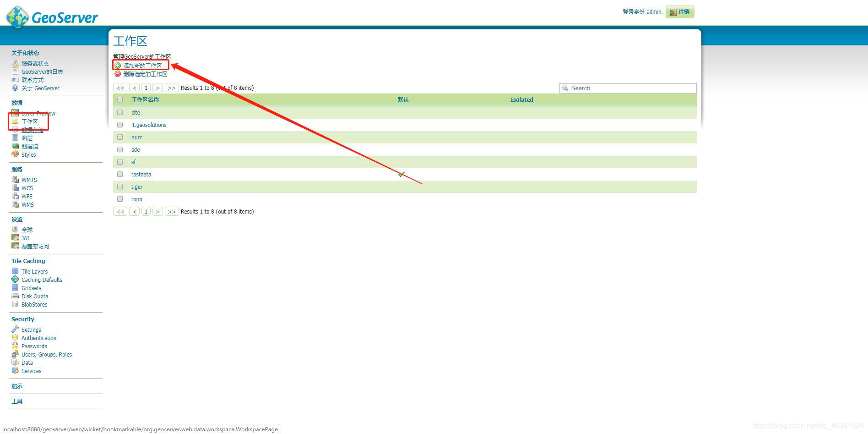The image size is (868, 434).
Task: Open 工作区 in the sidebar menu
Action: [30, 121]
